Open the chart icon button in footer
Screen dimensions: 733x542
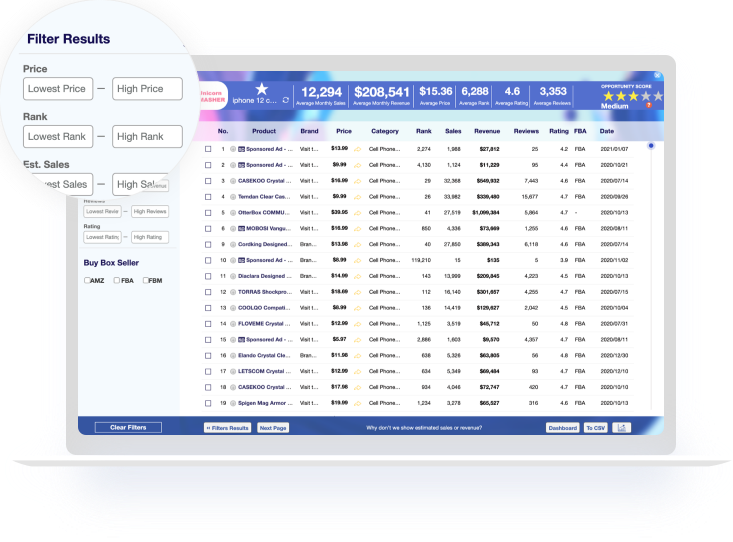pos(622,427)
